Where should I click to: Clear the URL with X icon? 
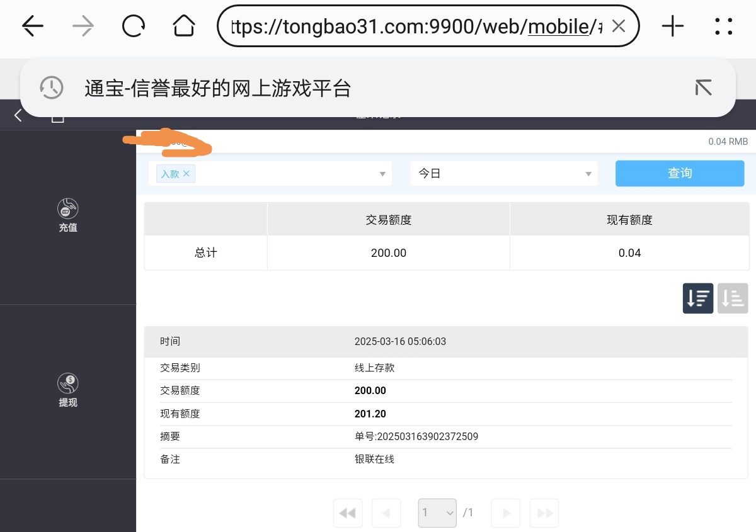[x=619, y=26]
